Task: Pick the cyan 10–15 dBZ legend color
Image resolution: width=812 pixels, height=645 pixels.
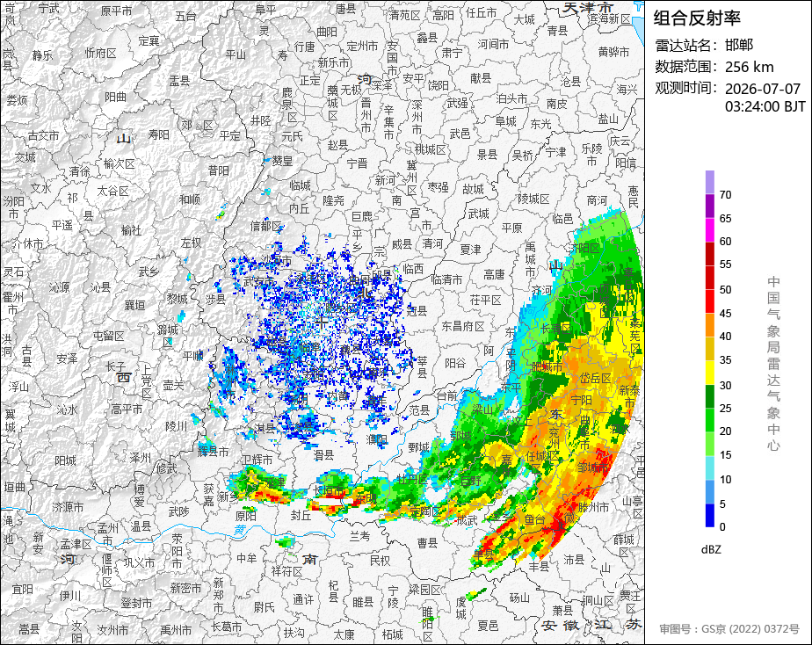Action: tap(709, 468)
